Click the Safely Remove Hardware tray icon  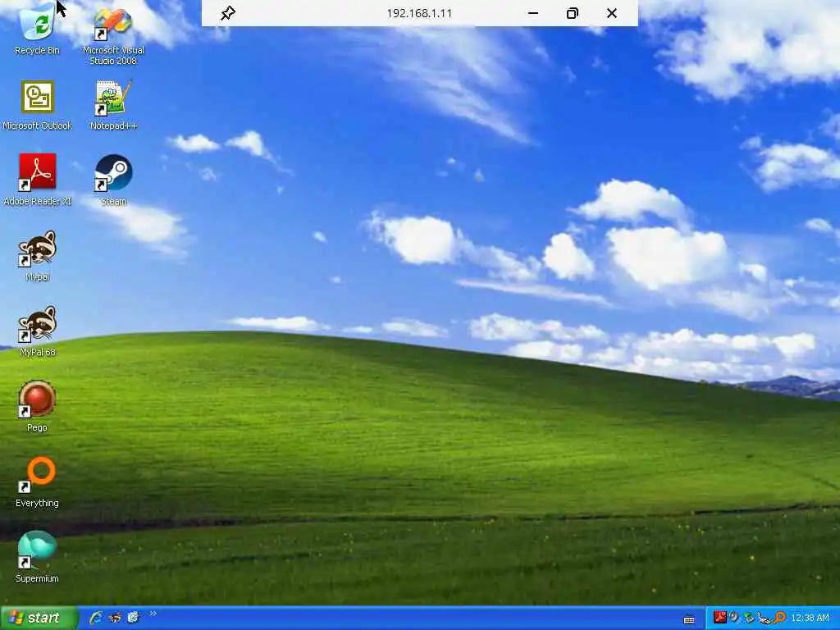pos(748,619)
